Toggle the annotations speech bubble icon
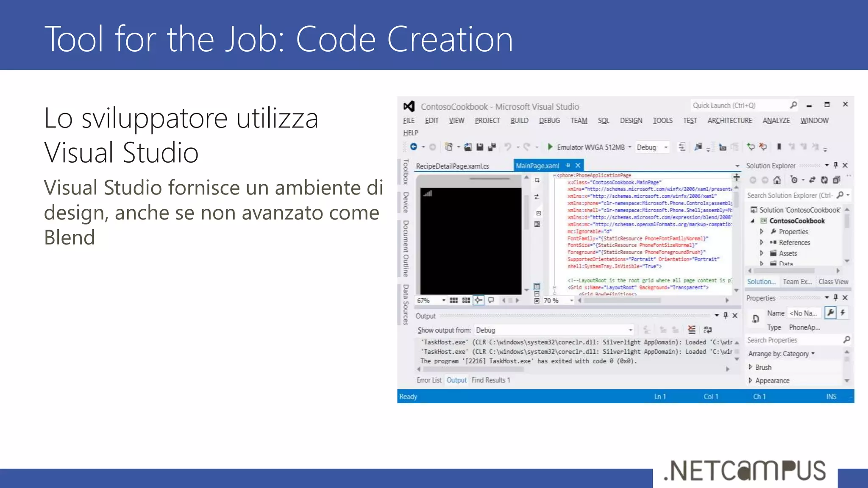 (x=491, y=300)
